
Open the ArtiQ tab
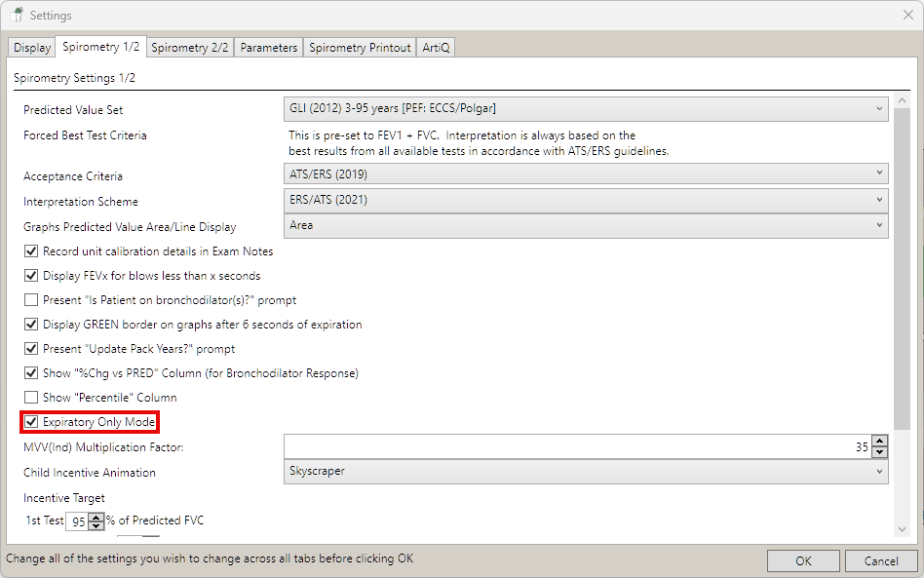pos(436,48)
